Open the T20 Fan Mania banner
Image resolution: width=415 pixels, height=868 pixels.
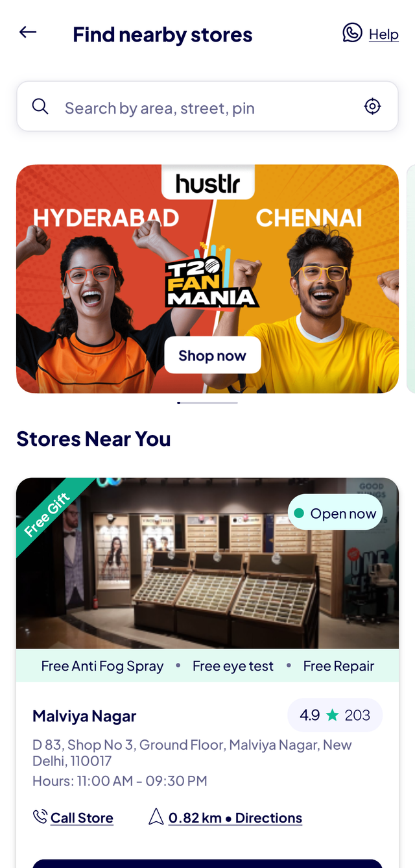(207, 279)
